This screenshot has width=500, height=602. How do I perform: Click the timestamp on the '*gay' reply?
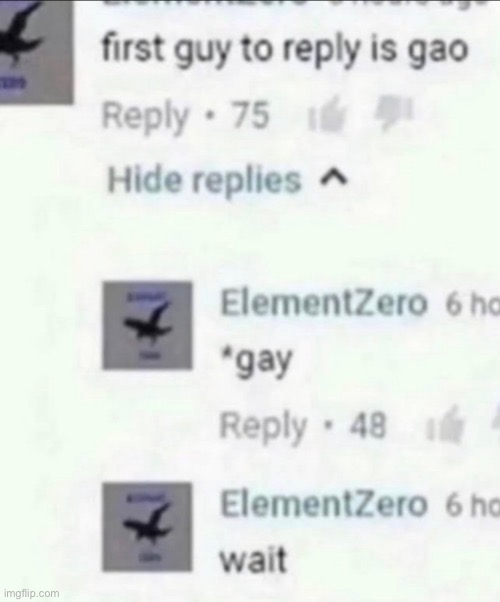pyautogui.click(x=473, y=305)
